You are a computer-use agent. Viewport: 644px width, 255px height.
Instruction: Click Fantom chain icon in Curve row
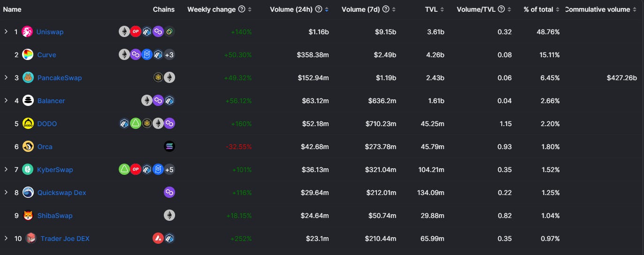(x=147, y=55)
